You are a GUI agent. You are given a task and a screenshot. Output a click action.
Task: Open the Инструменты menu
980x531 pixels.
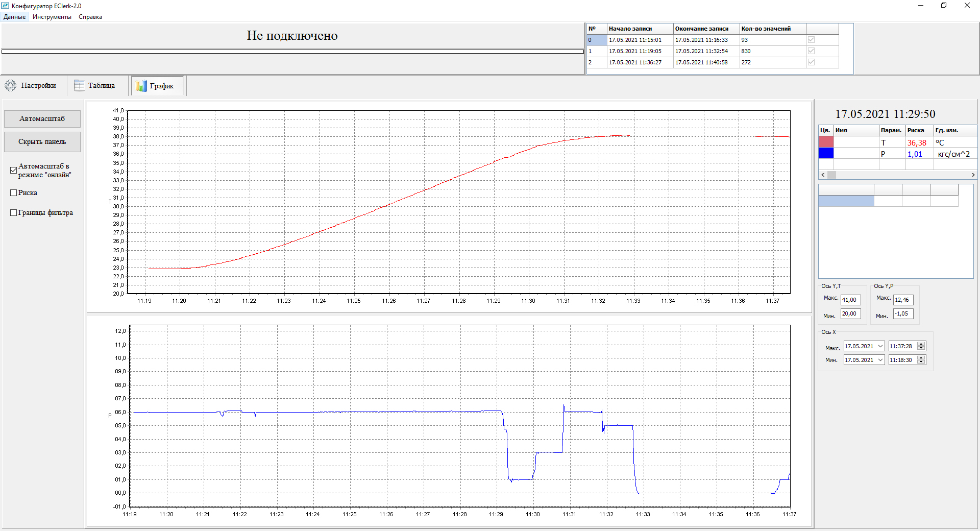click(52, 17)
